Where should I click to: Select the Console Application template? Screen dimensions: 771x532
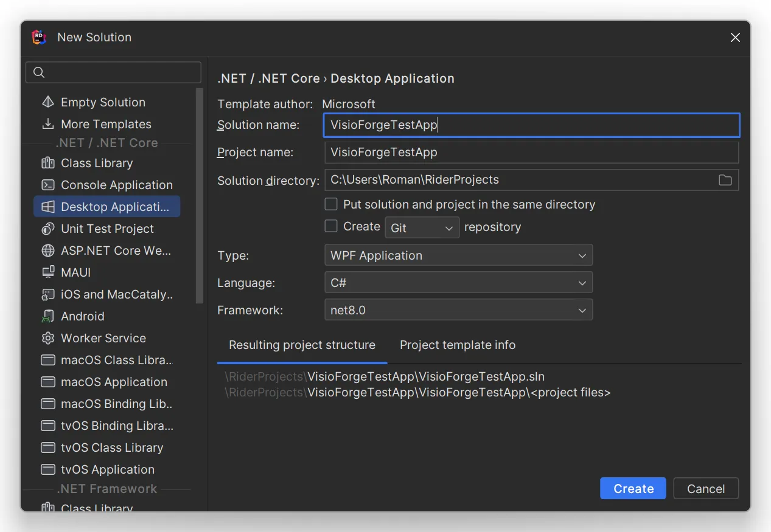click(x=116, y=184)
